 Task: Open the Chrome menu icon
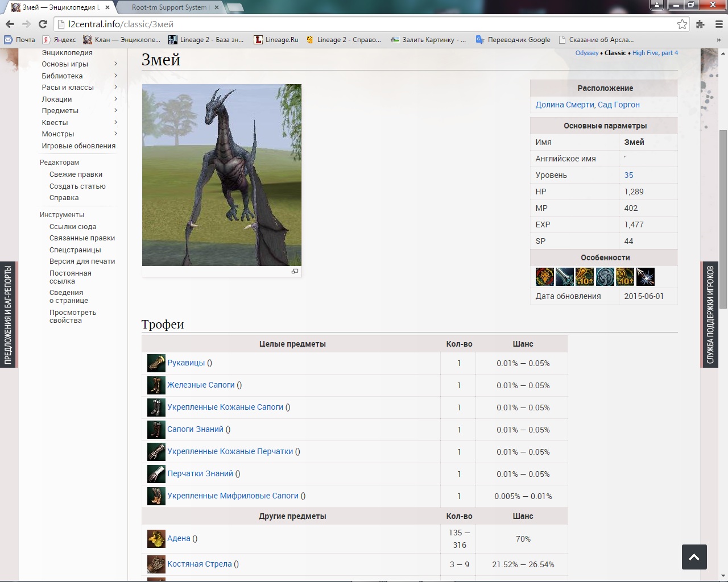pos(718,24)
